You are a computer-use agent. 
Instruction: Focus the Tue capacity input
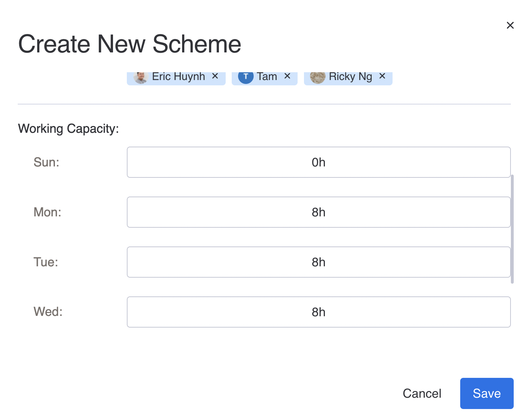click(318, 262)
